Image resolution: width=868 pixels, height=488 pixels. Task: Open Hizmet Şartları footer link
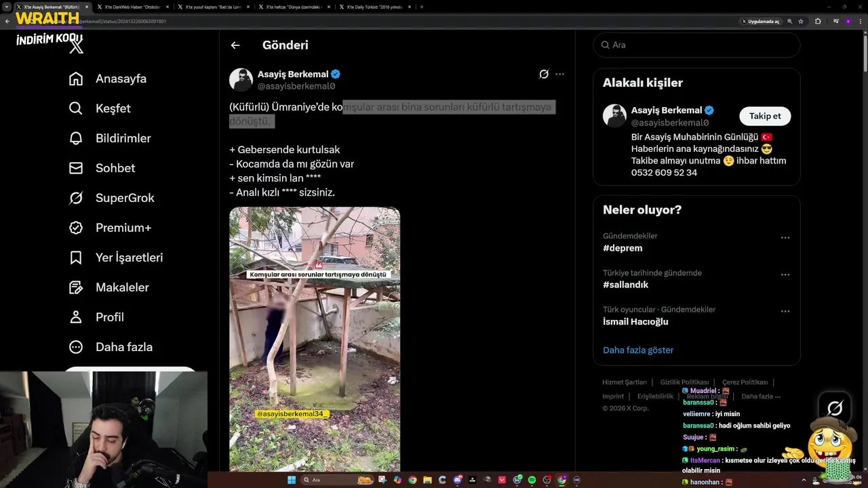pos(625,382)
